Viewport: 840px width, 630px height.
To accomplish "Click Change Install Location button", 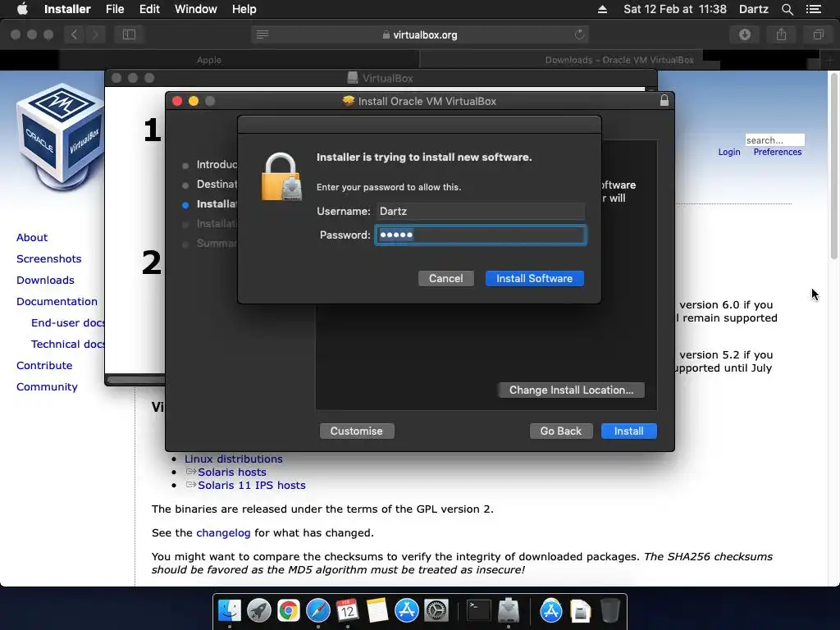I will [571, 390].
